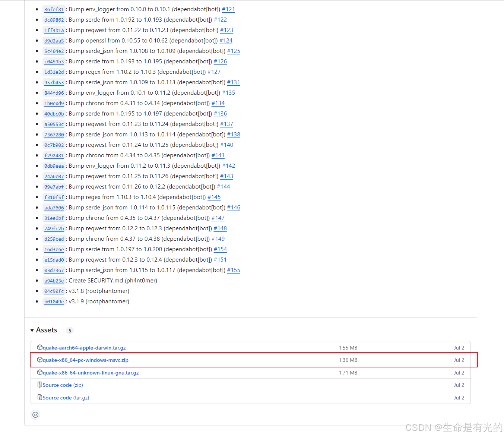The image size is (504, 436).
Task: Download quake-x86_64-unknown-linux-gnu.tar.gz asset
Action: click(91, 373)
